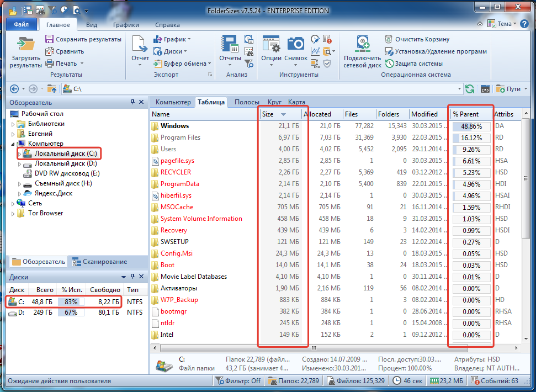Switch to the Вид ribbon tab
This screenshot has height=392, width=536.
coord(92,25)
